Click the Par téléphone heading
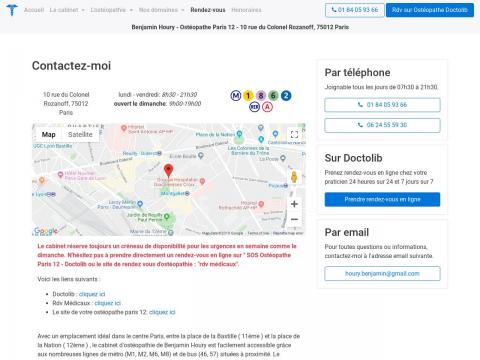This screenshot has width=480, height=360. click(x=357, y=72)
